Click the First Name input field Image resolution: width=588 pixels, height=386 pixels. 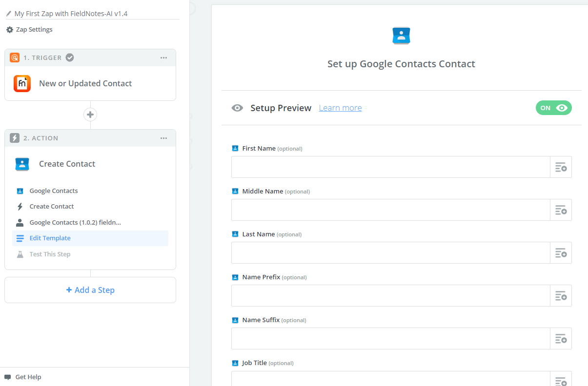[391, 167]
